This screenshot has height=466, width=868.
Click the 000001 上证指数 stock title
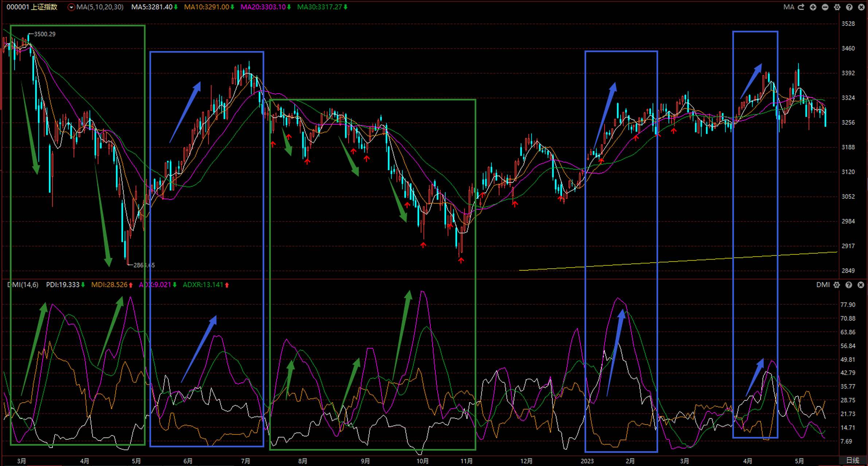click(x=32, y=7)
